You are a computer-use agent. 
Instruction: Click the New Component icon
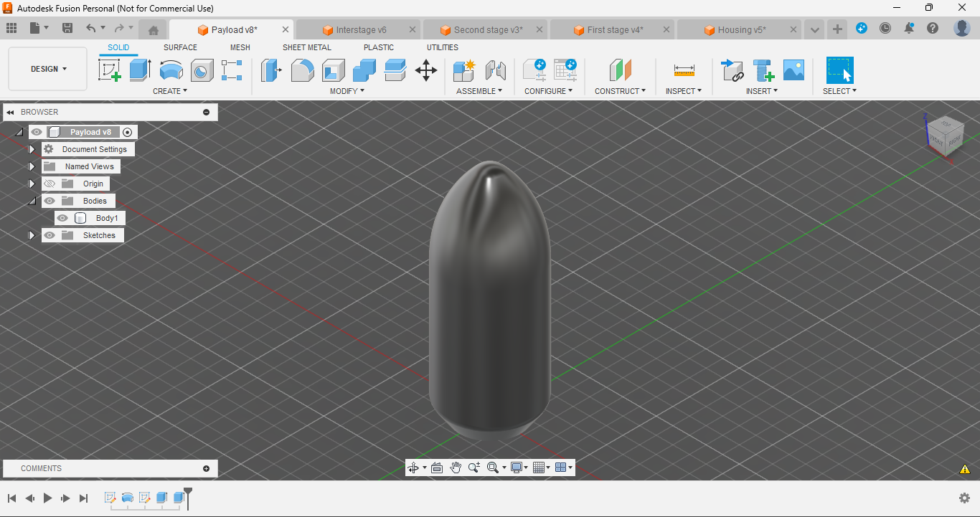465,70
